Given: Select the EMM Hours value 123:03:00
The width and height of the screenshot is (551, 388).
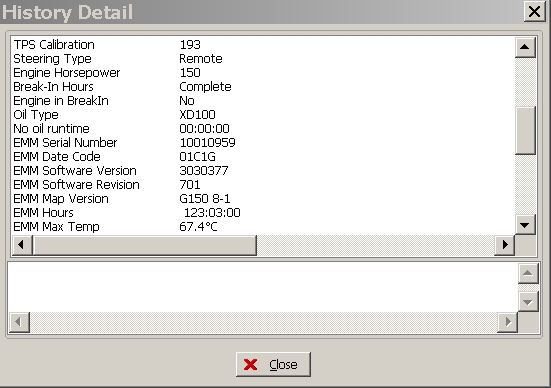Looking at the screenshot, I should pyautogui.click(x=212, y=213).
